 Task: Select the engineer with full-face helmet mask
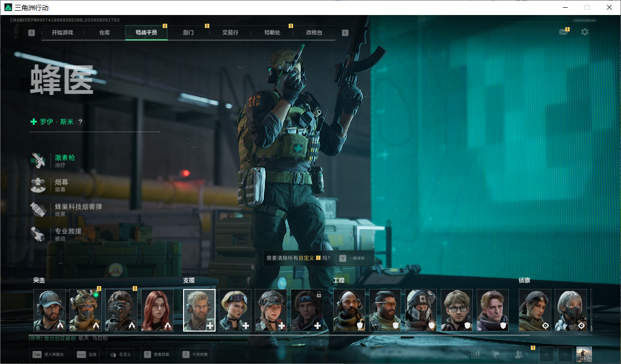421,310
